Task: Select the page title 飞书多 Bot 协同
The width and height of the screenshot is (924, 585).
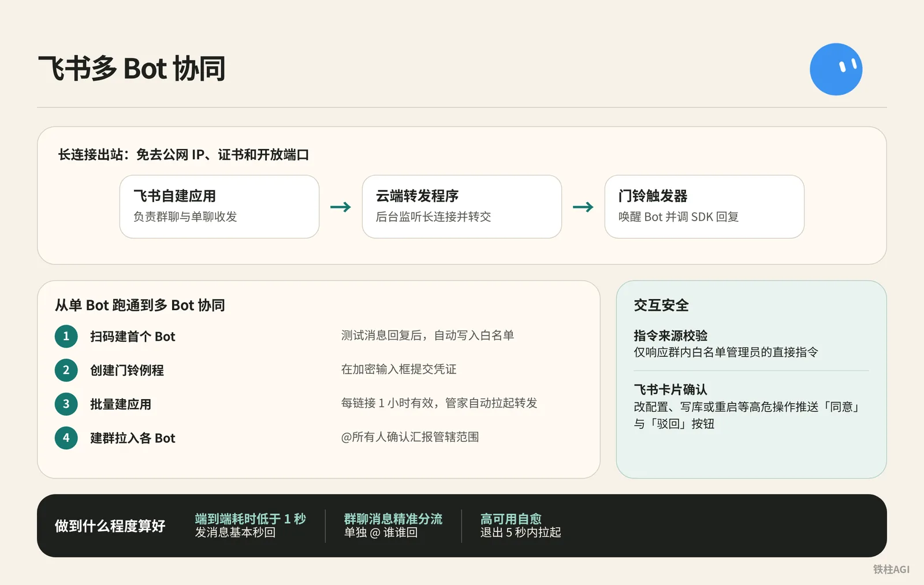Action: click(132, 69)
